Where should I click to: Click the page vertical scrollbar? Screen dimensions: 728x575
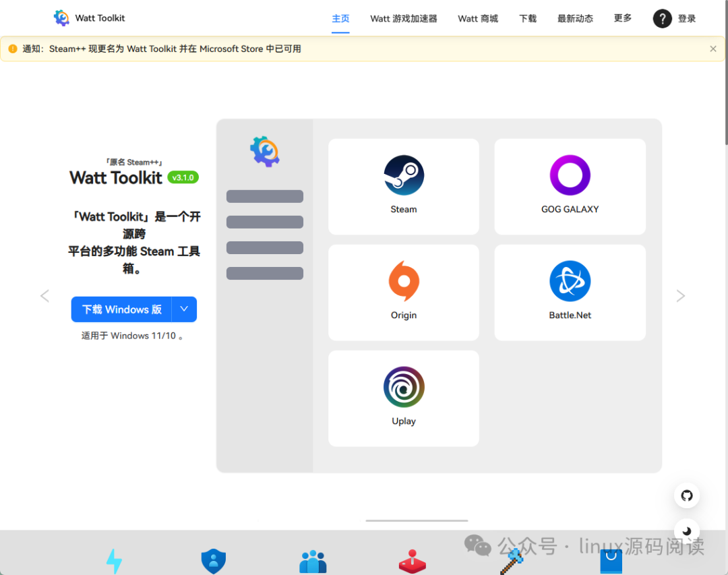point(726,72)
